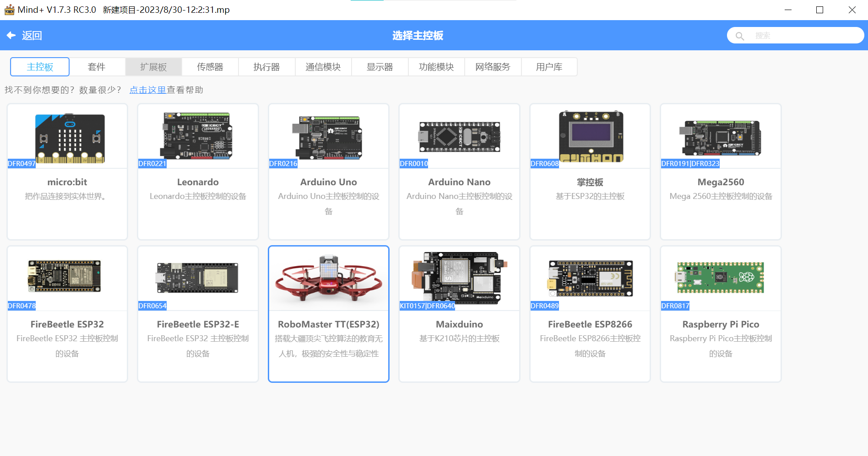Screen dimensions: 868x456
Task: Click the 把作品连接到实体世界 description
Action: pyautogui.click(x=65, y=196)
